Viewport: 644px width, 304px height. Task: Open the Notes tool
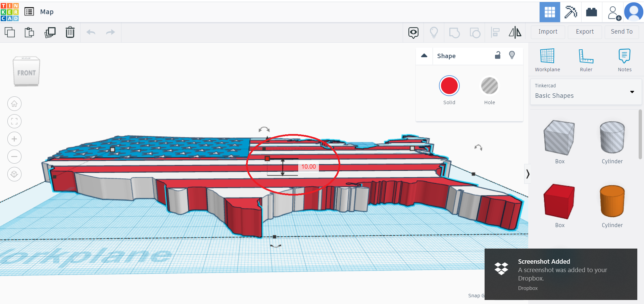(625, 60)
